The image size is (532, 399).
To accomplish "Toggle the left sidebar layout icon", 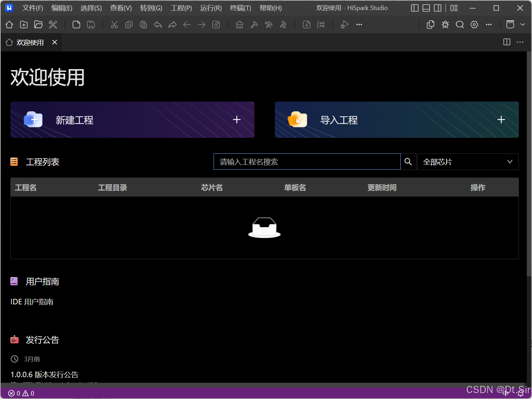I will [414, 8].
